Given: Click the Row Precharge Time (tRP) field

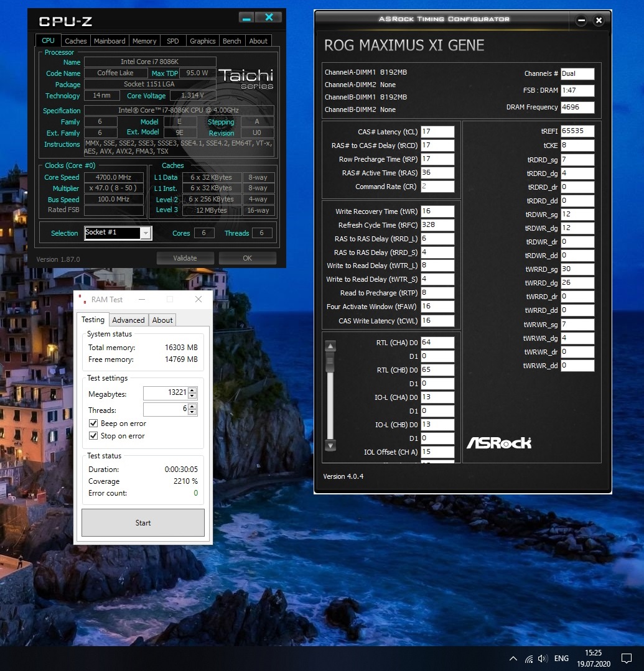Looking at the screenshot, I should point(437,159).
